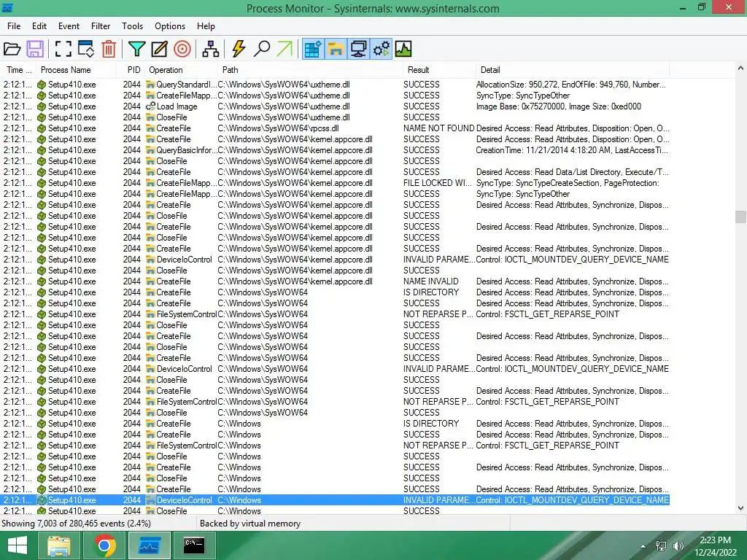
Task: Toggle Show Network Activity icon
Action: (x=359, y=49)
